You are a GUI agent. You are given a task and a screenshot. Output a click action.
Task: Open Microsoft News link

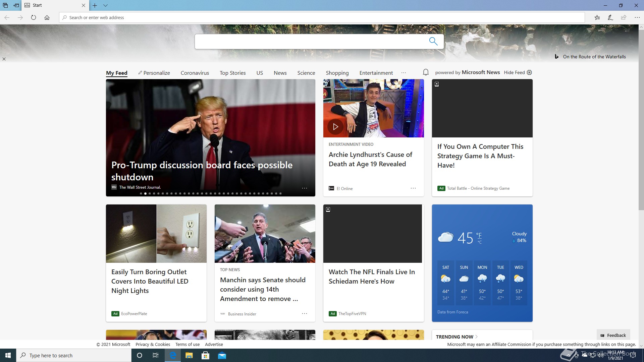(x=481, y=72)
